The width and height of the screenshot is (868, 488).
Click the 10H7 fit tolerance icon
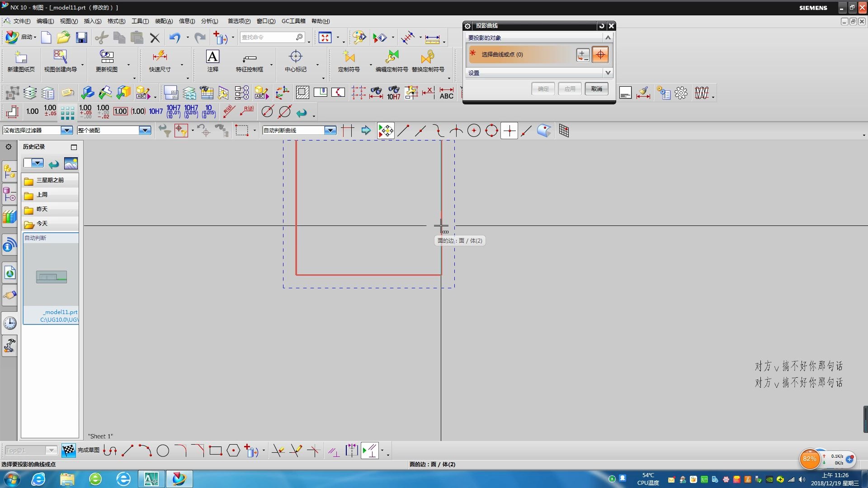[156, 111]
